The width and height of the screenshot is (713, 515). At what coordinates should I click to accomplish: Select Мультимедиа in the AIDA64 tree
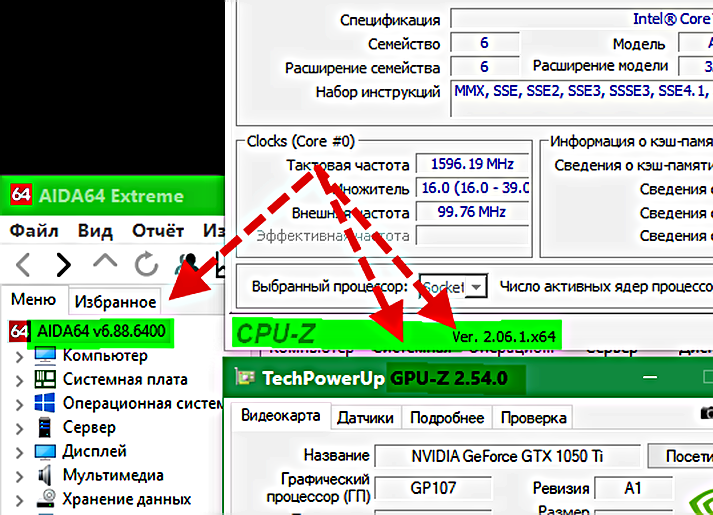click(x=113, y=475)
